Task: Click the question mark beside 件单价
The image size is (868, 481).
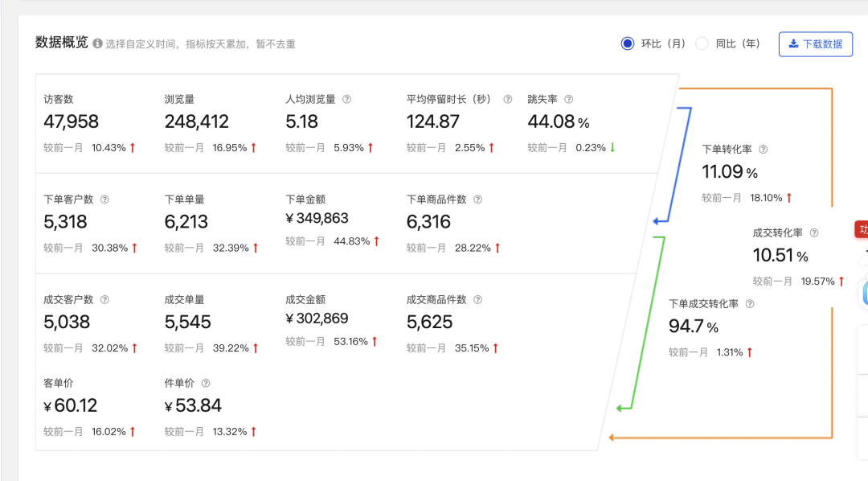Action: [206, 384]
